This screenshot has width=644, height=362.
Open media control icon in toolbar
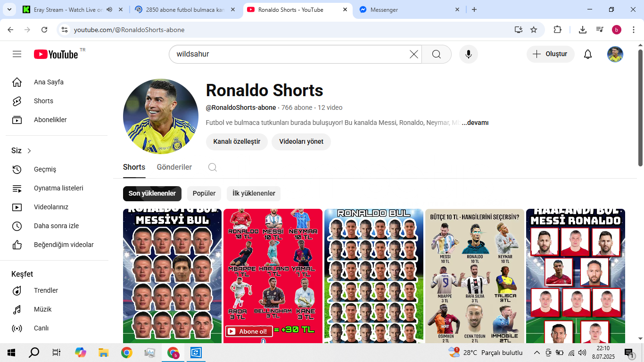click(x=600, y=30)
